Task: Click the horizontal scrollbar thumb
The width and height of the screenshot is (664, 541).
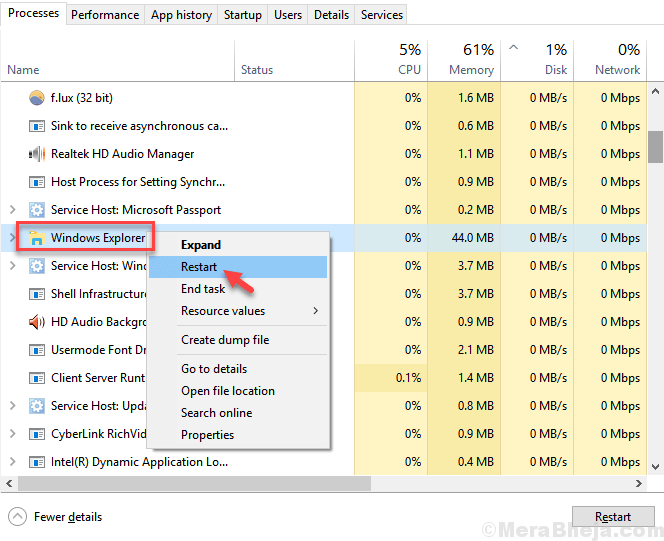Action: (194, 483)
